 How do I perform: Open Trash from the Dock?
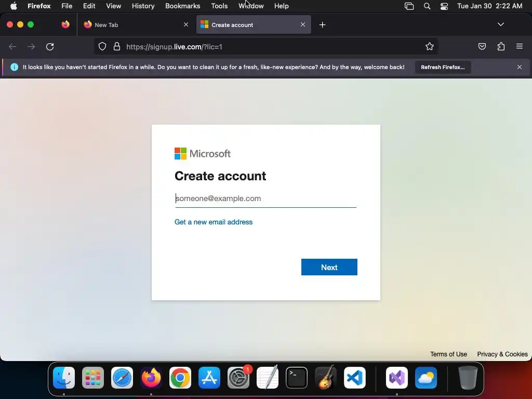pos(468,378)
